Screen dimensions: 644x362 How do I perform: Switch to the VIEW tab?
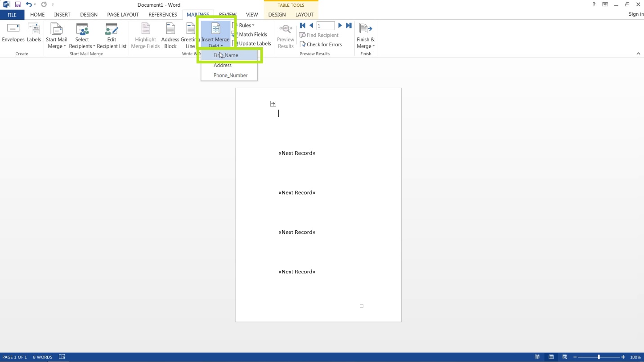(x=252, y=14)
